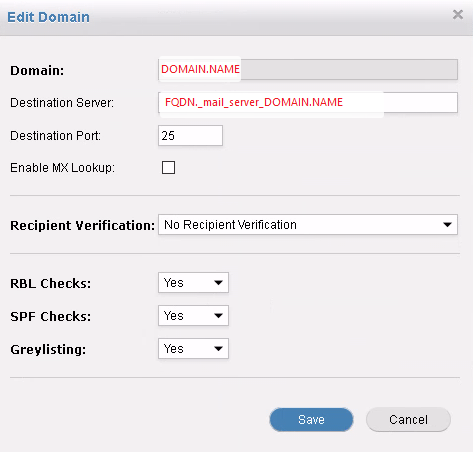Cancel editing the domain
The width and height of the screenshot is (473, 452).
(x=408, y=420)
